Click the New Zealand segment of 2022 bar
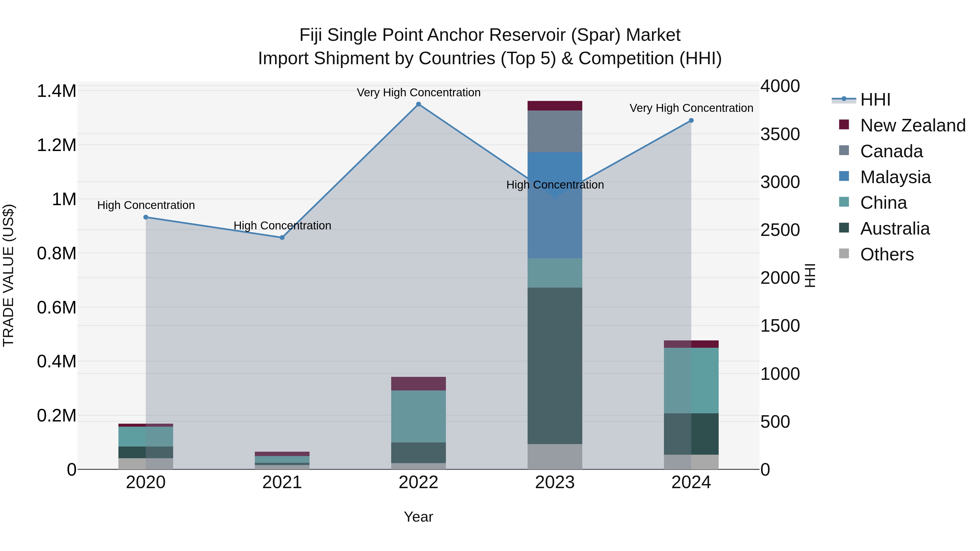 pos(418,384)
